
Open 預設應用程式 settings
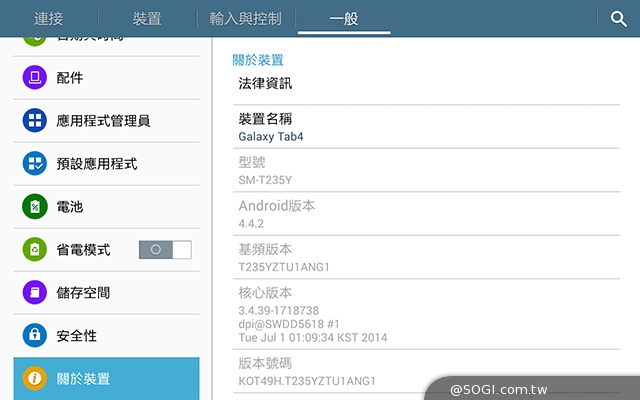point(107,163)
